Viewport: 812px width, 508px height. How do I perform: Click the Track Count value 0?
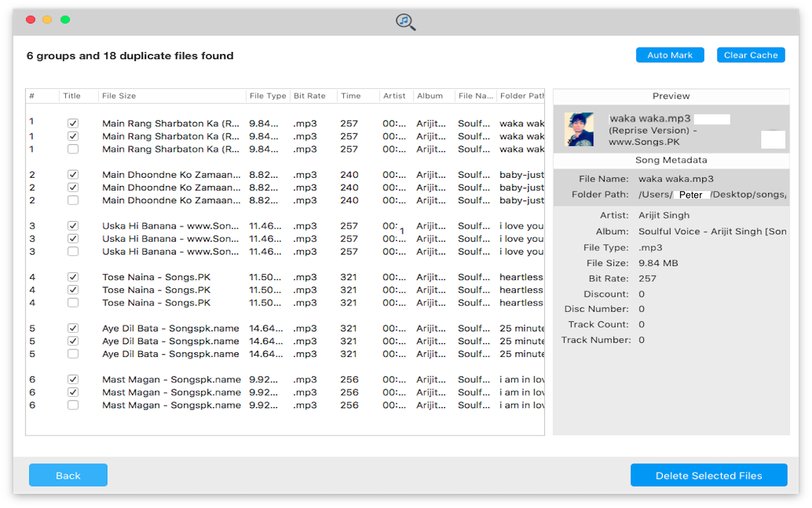coord(641,324)
